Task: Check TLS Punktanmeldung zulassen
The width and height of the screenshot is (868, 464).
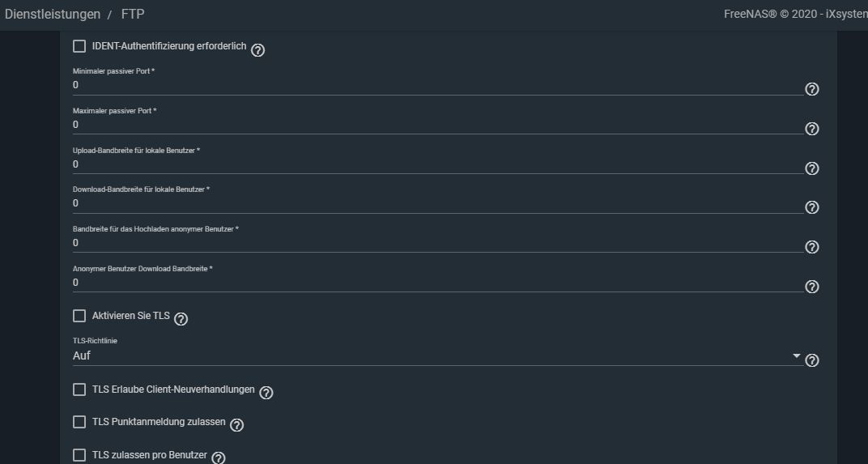Action: (x=79, y=422)
